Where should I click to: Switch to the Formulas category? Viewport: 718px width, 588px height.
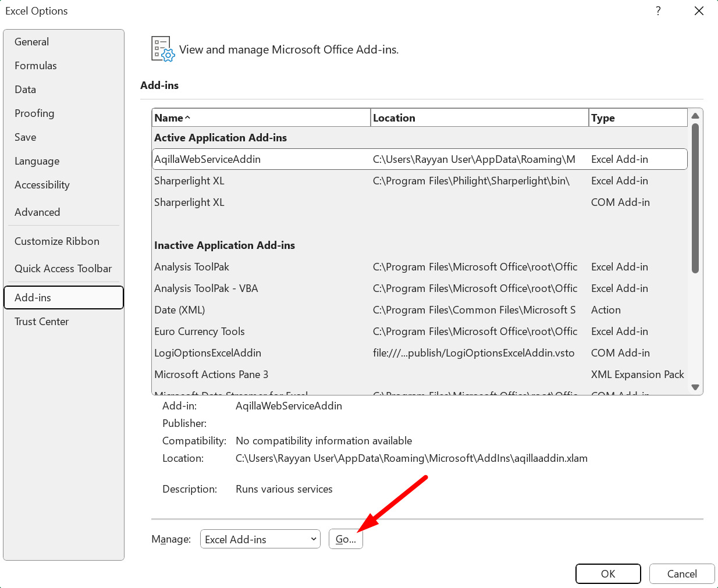35,66
